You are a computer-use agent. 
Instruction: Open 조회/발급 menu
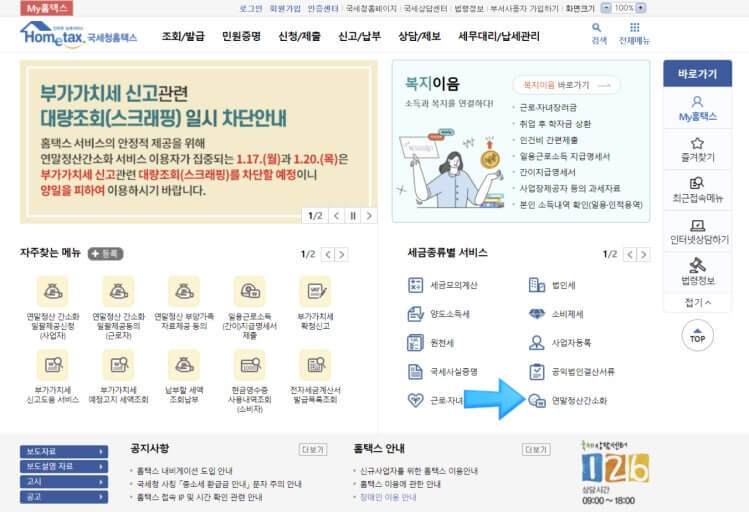183,36
